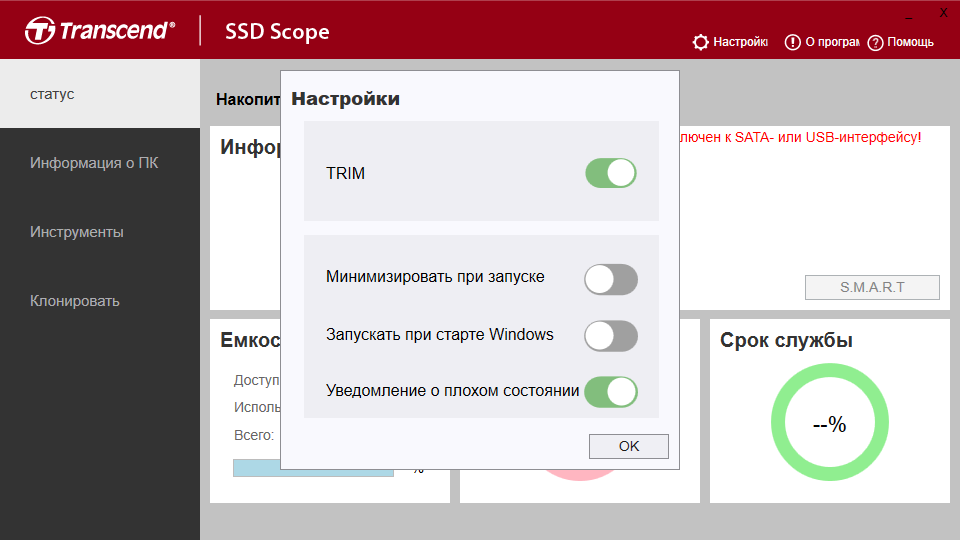Click the Всего: capacity label

pos(253,435)
